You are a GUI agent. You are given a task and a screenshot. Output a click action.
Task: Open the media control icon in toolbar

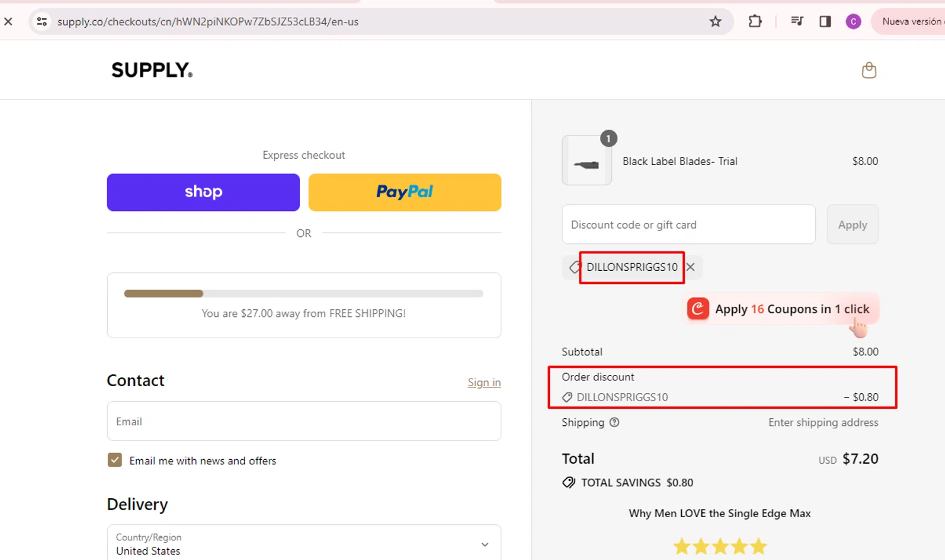pyautogui.click(x=797, y=21)
